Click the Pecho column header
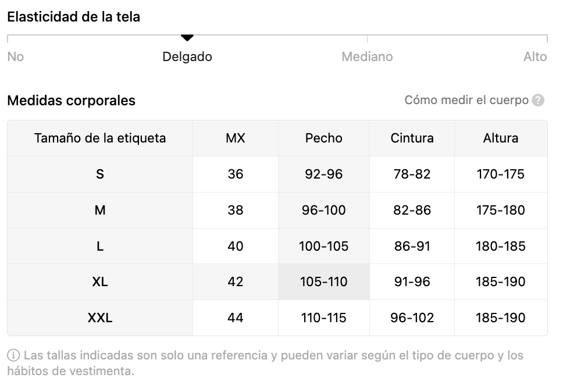This screenshot has height=392, width=563. coord(323,138)
